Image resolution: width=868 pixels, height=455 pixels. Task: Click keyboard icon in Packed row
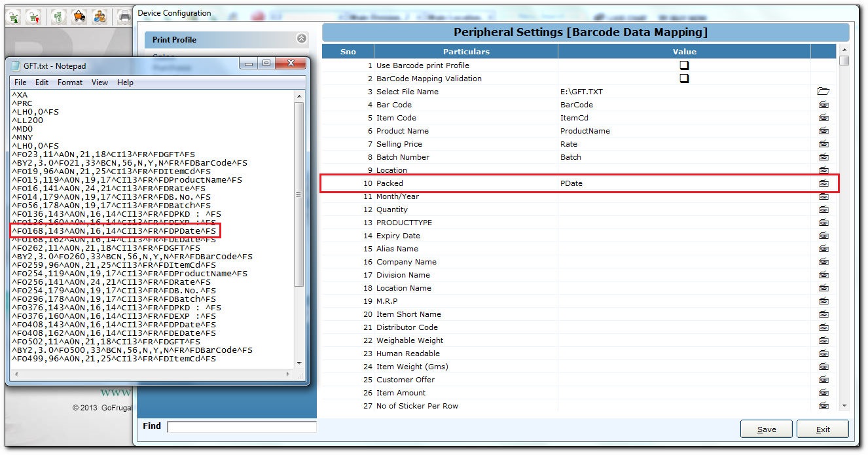point(823,183)
